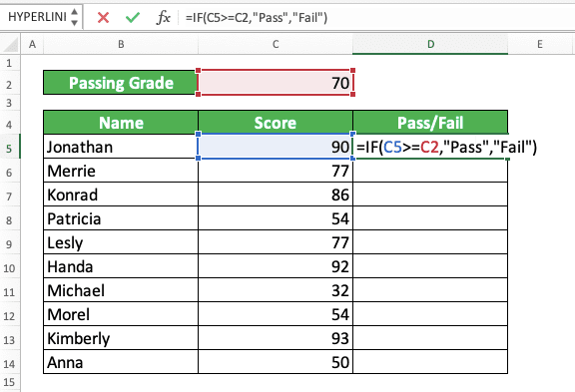Screen dimensions: 575x392
Task: Click the Passing Grade label cell
Action: point(121,83)
